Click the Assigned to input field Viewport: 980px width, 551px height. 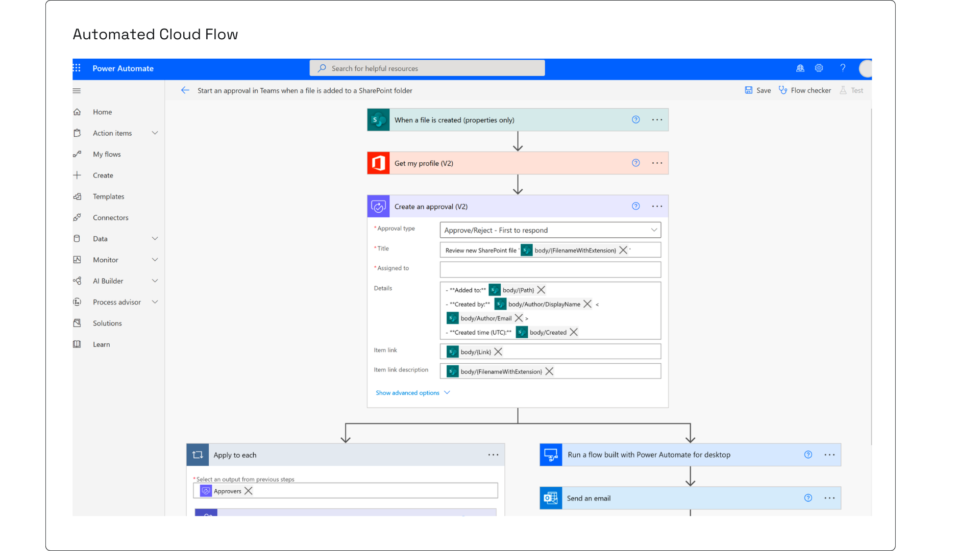click(x=550, y=269)
